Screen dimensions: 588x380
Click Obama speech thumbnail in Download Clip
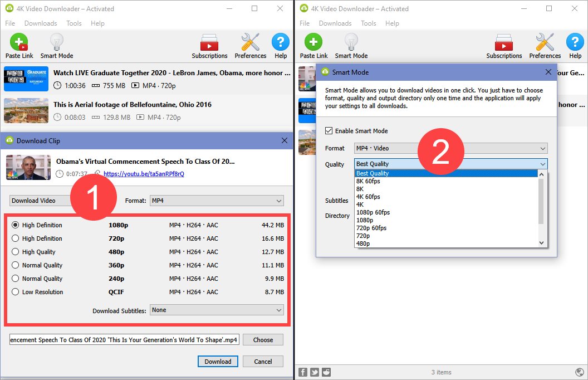coord(28,167)
